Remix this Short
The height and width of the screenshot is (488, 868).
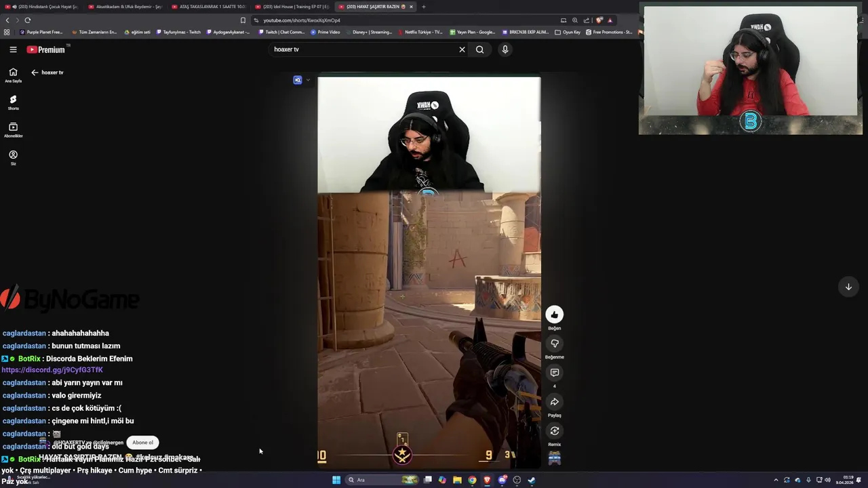(554, 431)
